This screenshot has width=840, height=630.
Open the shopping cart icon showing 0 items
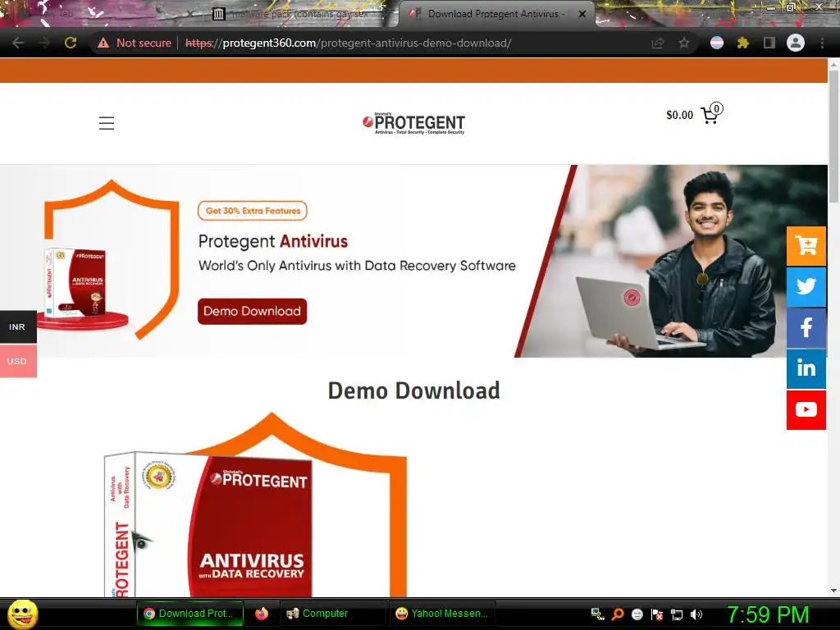pyautogui.click(x=712, y=113)
